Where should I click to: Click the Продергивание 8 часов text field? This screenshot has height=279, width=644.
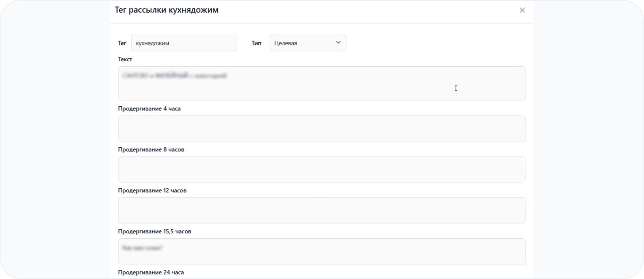322,169
